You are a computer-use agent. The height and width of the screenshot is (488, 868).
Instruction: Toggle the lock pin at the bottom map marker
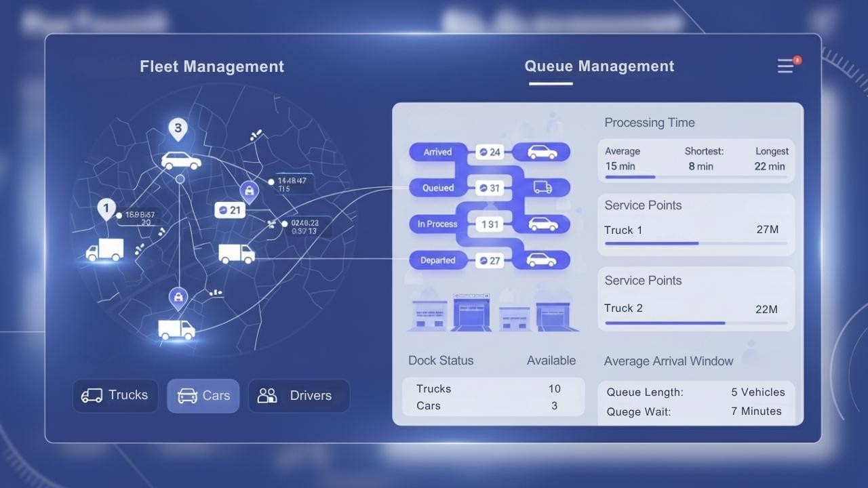[x=178, y=298]
